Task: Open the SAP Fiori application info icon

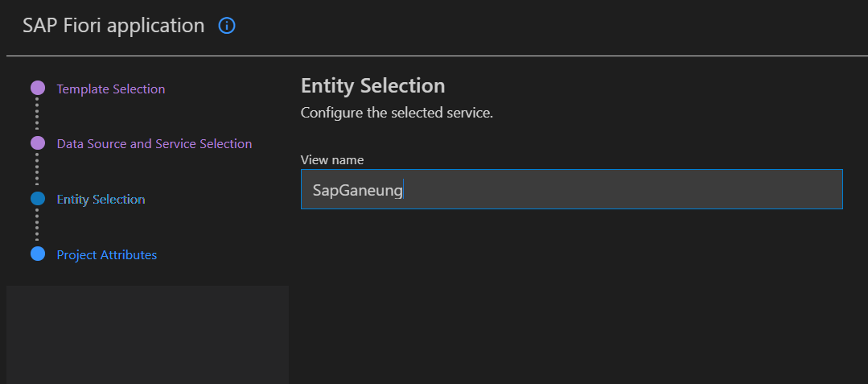Action: 227,26
